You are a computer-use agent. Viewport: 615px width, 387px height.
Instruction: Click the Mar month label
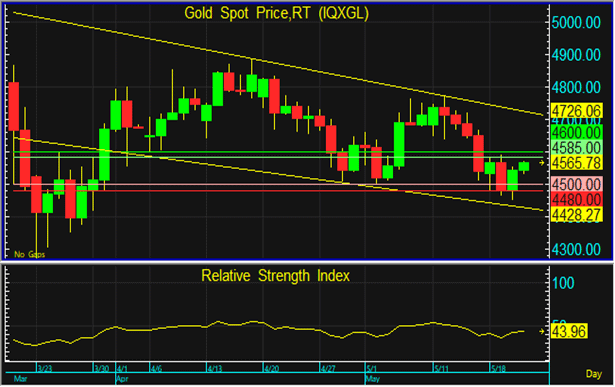point(20,379)
